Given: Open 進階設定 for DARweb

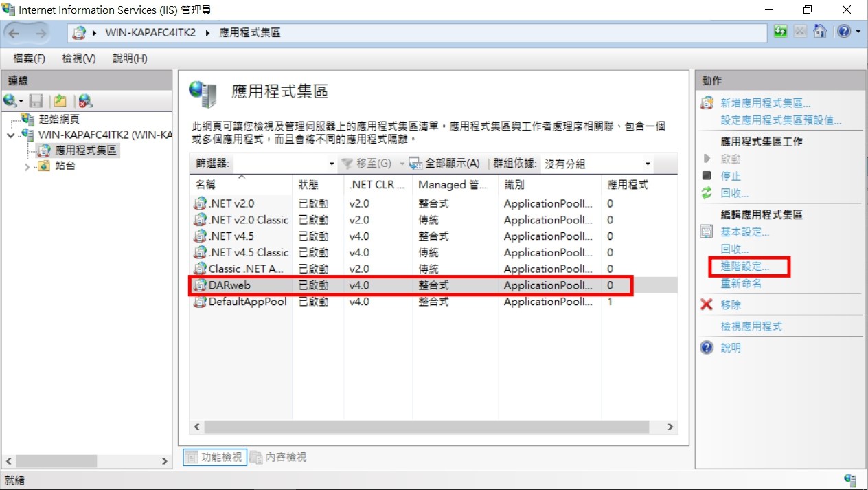Looking at the screenshot, I should point(745,267).
